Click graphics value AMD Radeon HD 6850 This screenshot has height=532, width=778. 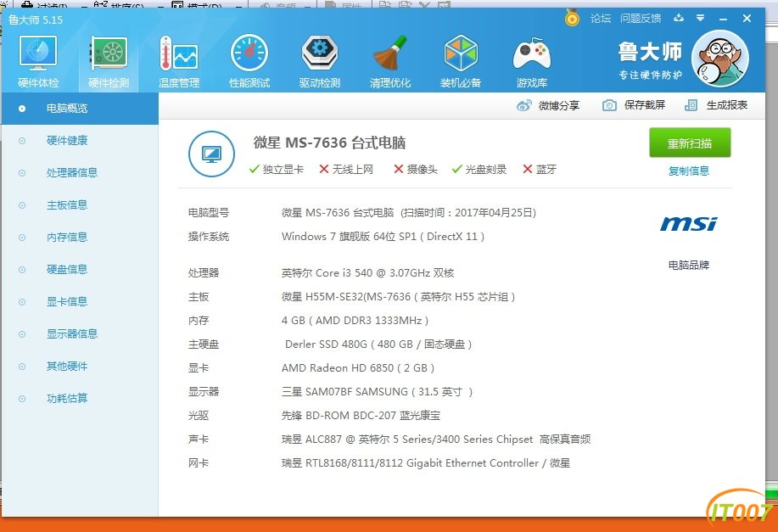(358, 368)
